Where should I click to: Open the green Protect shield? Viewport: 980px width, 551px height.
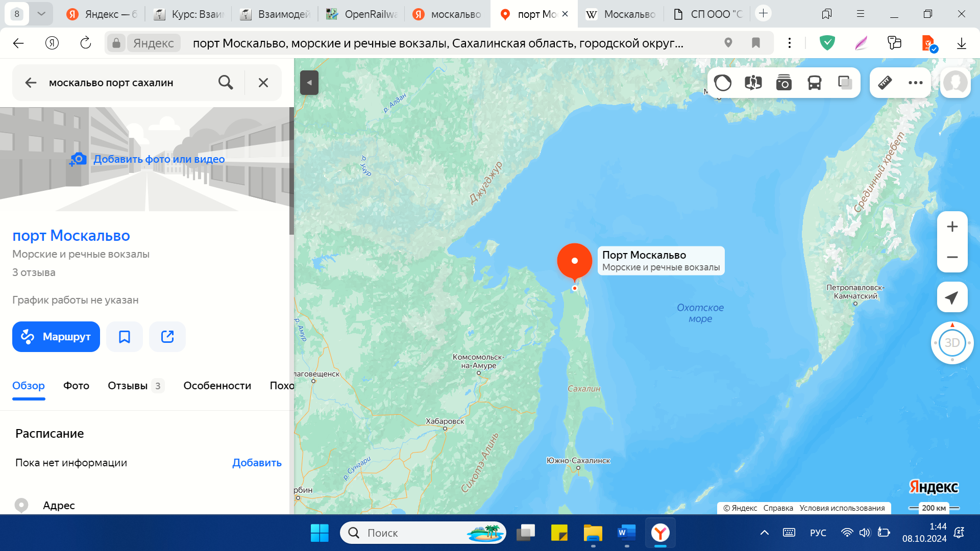(827, 43)
